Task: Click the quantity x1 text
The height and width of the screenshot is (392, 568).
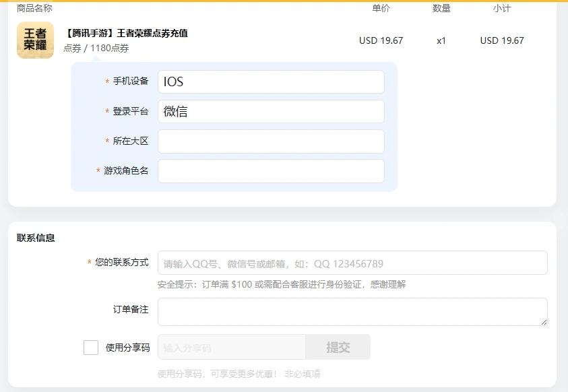Action: coord(441,41)
